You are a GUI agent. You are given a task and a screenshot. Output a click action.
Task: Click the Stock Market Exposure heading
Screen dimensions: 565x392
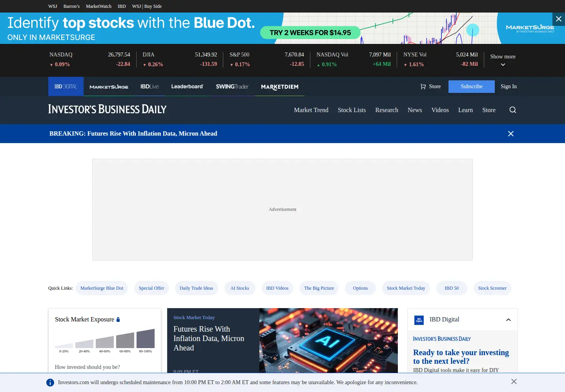pyautogui.click(x=84, y=319)
